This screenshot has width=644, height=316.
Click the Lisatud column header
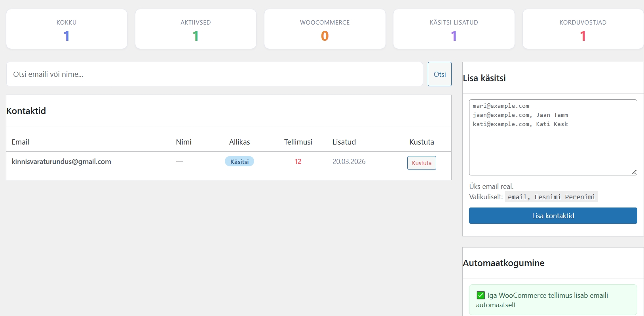pos(344,142)
